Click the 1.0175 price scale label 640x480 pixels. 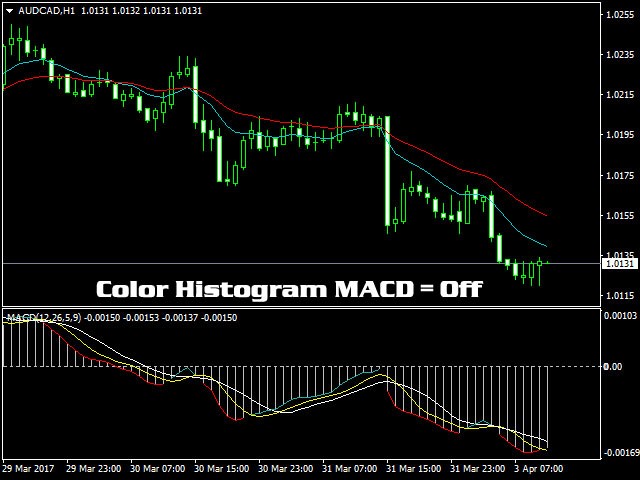pyautogui.click(x=620, y=176)
